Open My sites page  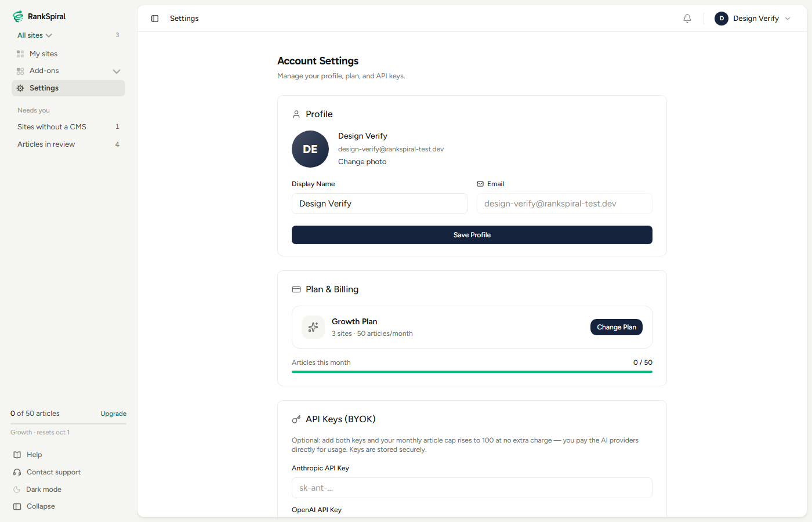tap(68, 54)
